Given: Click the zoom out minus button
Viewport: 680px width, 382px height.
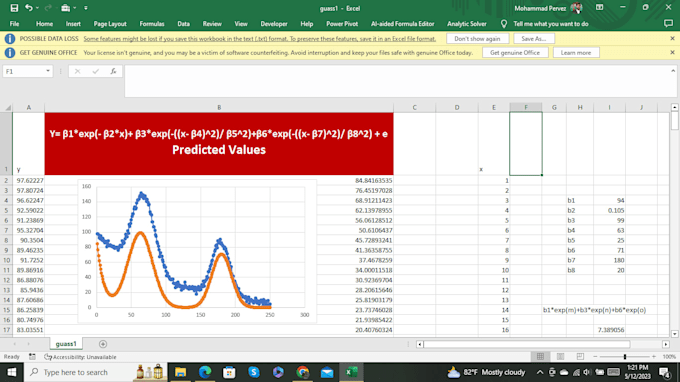Looking at the screenshot, I should (595, 356).
